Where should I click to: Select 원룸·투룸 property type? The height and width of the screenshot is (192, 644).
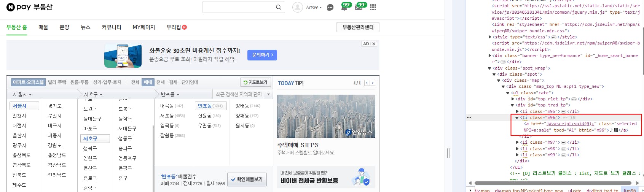point(80,82)
